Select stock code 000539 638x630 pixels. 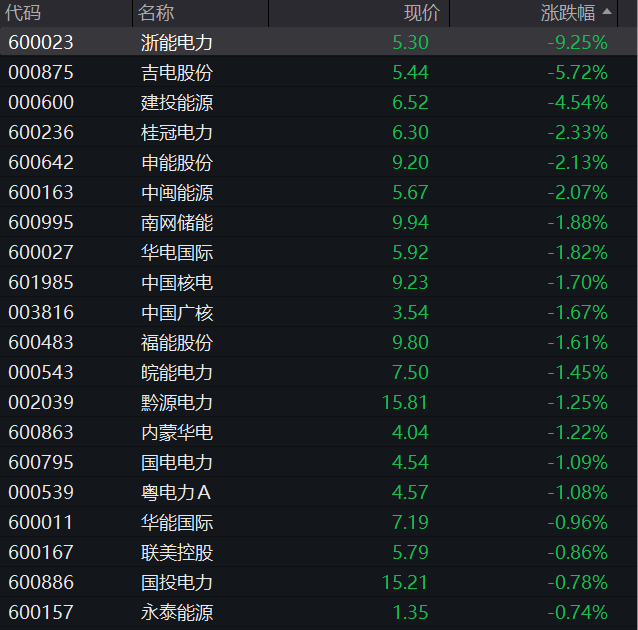pyautogui.click(x=41, y=492)
